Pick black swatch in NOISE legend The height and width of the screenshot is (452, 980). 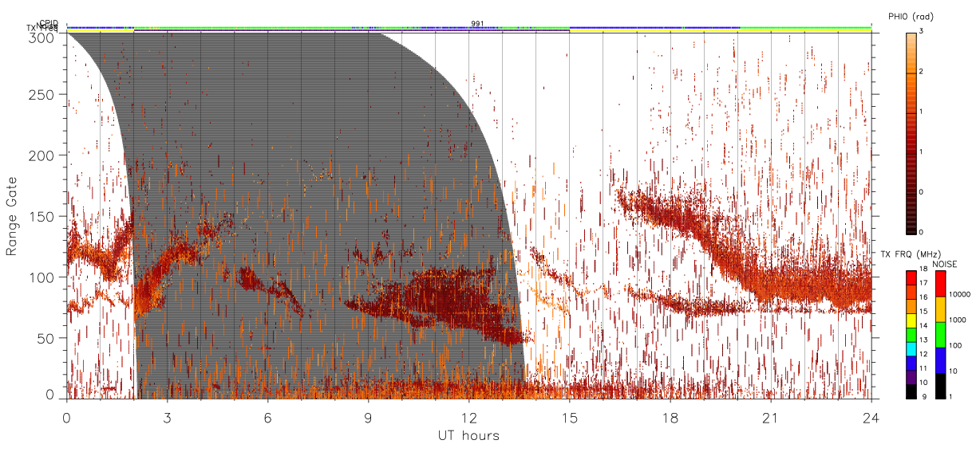[x=939, y=385]
